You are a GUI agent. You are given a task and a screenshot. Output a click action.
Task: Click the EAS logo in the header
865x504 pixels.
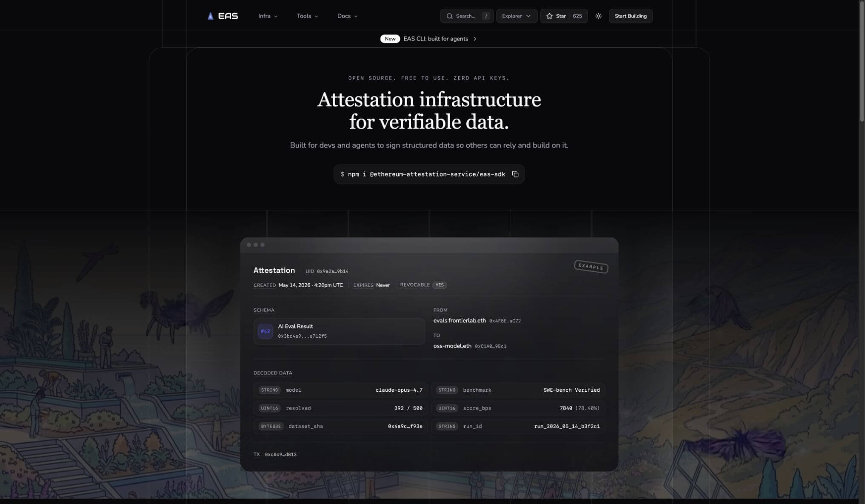click(223, 16)
